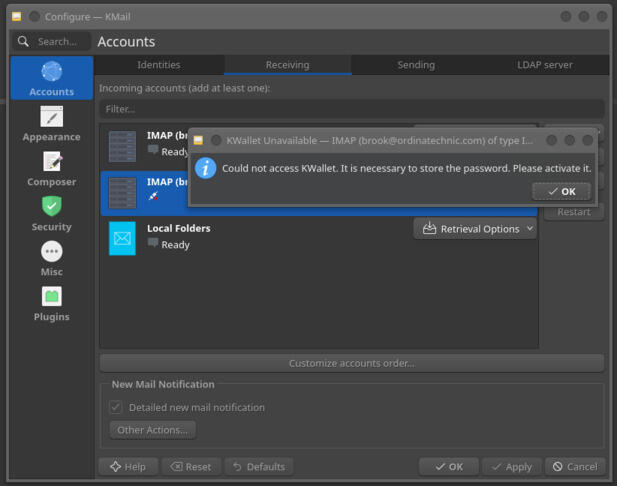Click the Other Actions button
The width and height of the screenshot is (617, 486).
(x=152, y=430)
